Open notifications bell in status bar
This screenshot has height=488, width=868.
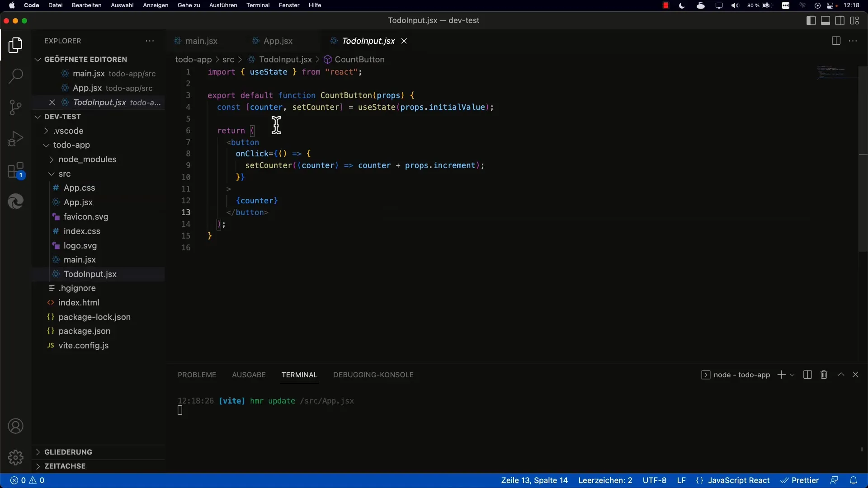click(853, 480)
